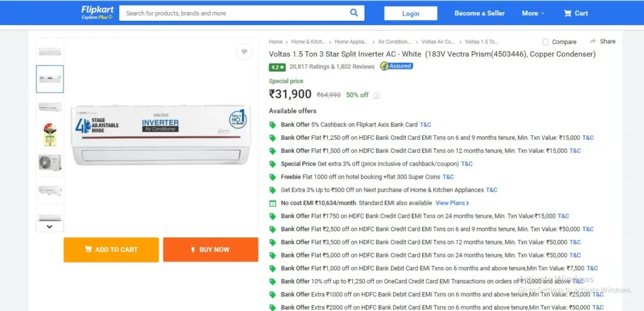This screenshot has height=311, width=644.
Task: Click the Flipkart logo
Action: tap(97, 13)
